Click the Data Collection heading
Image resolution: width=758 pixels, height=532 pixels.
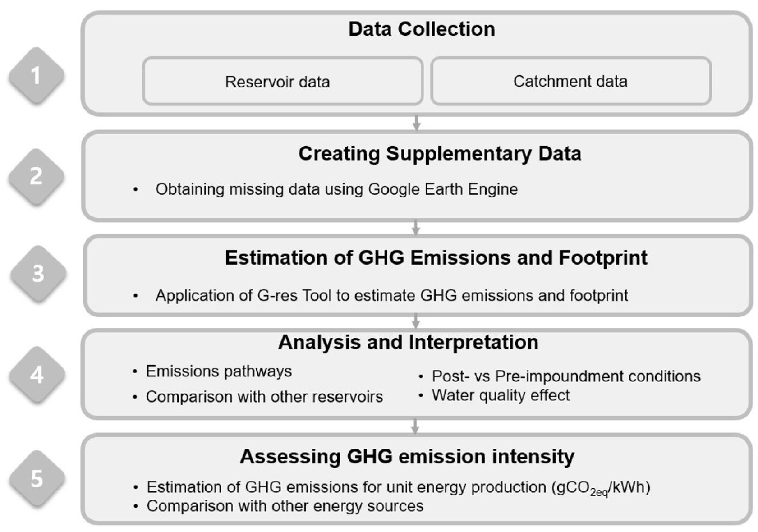pyautogui.click(x=421, y=29)
